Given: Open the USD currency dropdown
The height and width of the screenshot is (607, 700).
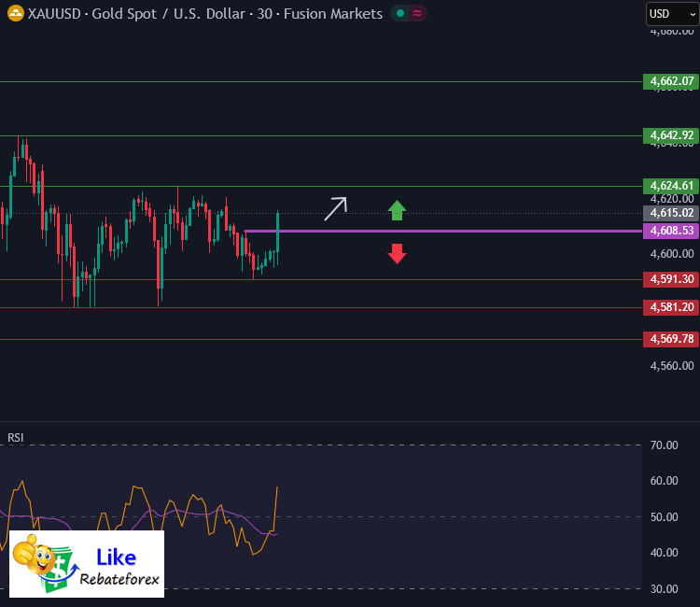Looking at the screenshot, I should 672,14.
